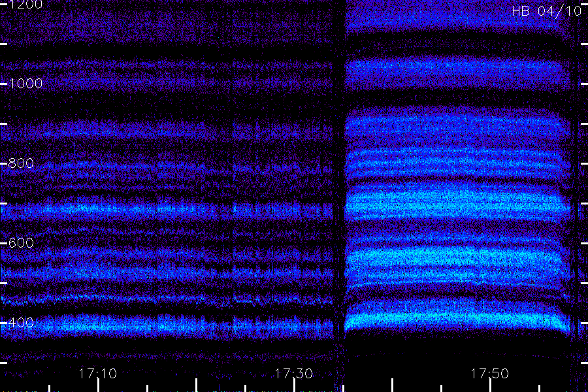Viewport: 588px width, 392px height.
Task: Click the 17:50 time axis label
Action: click(490, 374)
